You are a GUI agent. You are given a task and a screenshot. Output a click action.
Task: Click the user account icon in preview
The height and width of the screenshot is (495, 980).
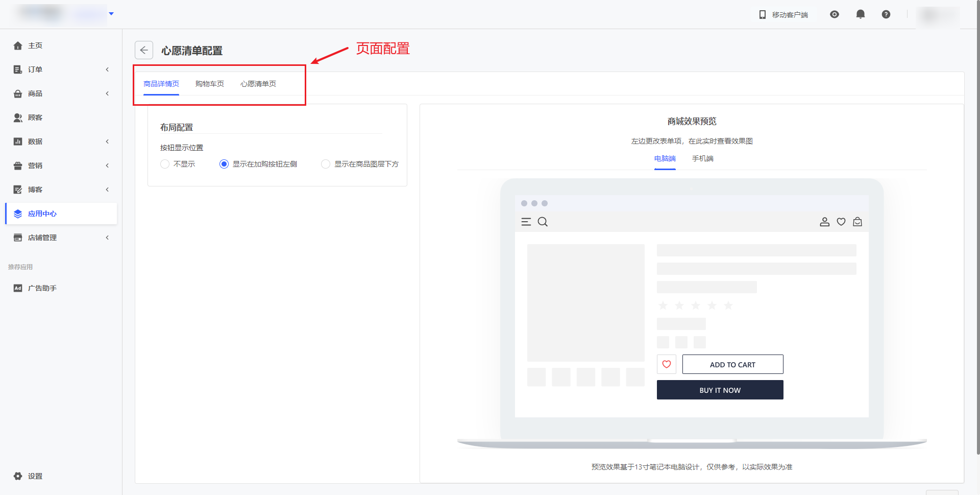tap(824, 222)
